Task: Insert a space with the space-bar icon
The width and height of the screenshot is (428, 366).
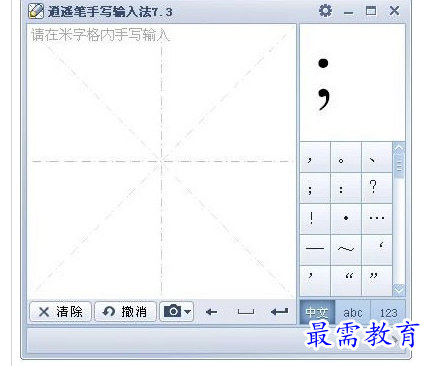Action: click(246, 312)
